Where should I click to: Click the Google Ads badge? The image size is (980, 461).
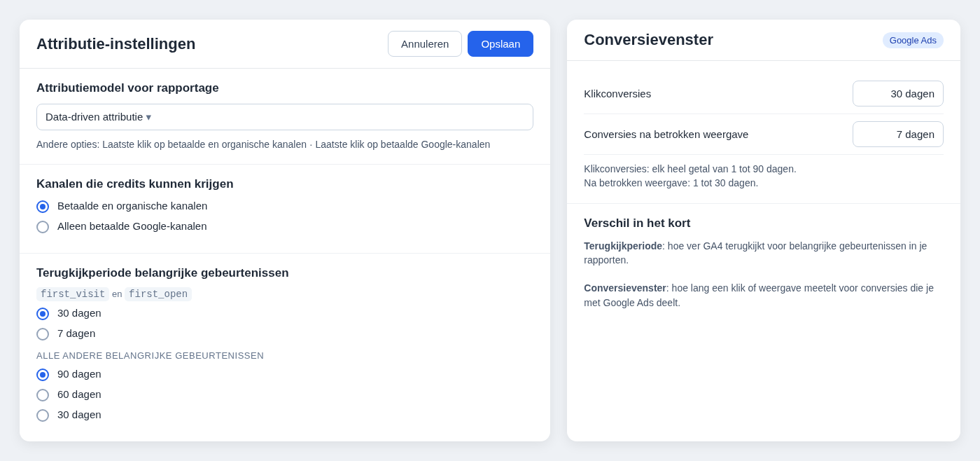coord(913,40)
